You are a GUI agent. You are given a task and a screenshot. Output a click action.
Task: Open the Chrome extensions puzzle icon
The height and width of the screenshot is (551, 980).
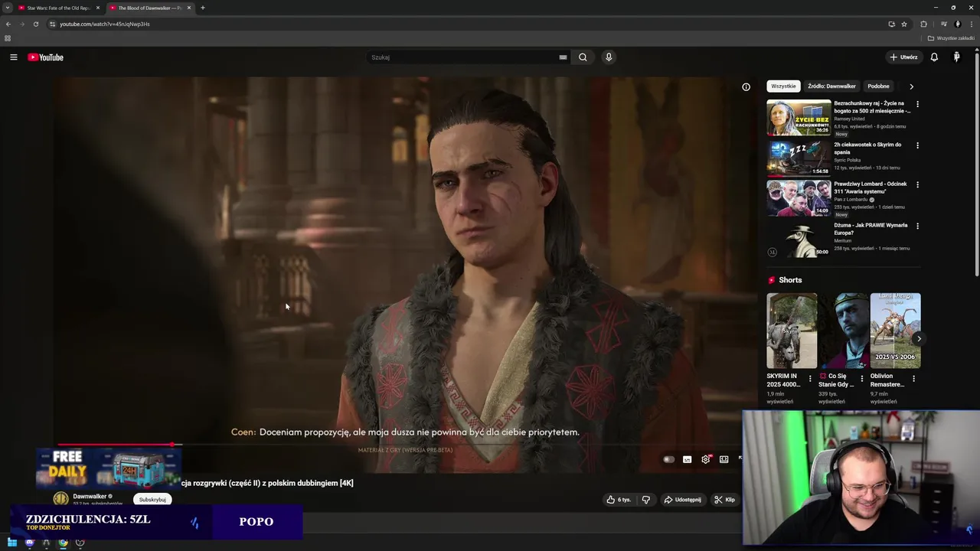point(923,24)
